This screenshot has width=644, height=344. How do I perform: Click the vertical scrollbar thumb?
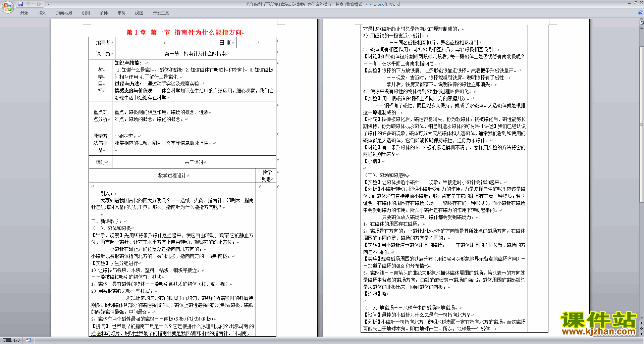click(x=642, y=124)
